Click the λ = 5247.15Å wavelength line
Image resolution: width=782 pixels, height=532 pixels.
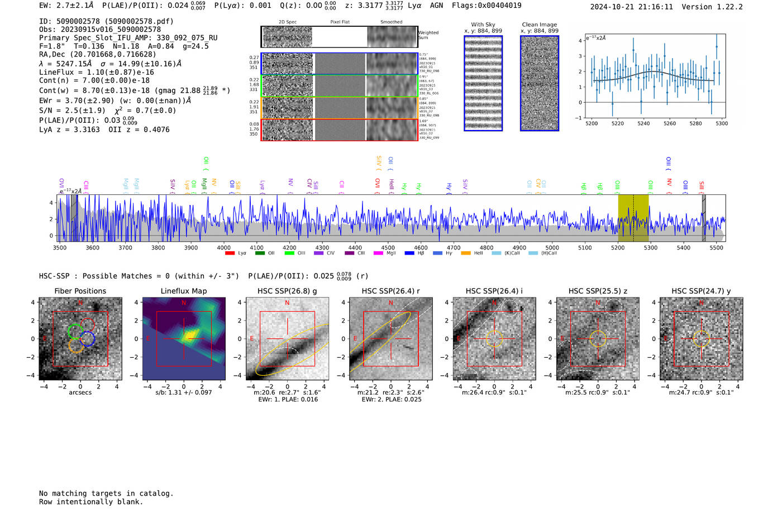(110, 64)
